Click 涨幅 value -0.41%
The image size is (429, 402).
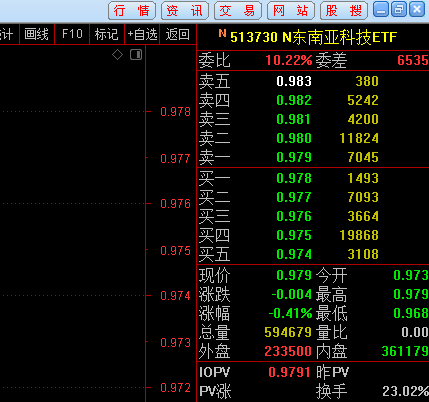[290, 313]
